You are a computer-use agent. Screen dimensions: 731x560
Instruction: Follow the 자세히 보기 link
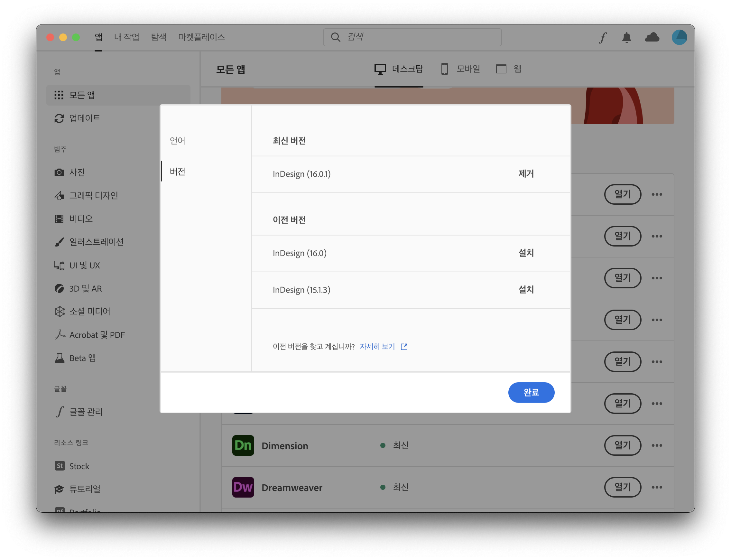(377, 347)
